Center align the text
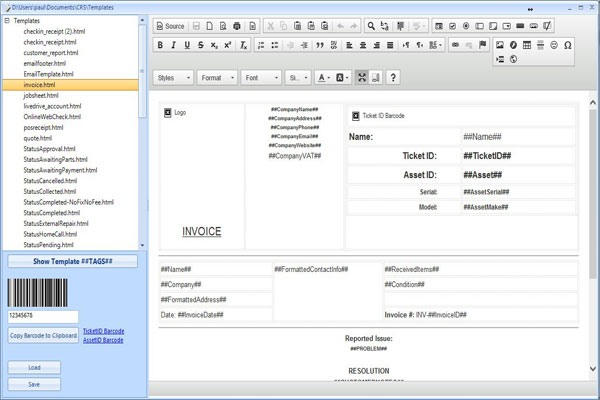The height and width of the screenshot is (400, 600). pos(363,45)
